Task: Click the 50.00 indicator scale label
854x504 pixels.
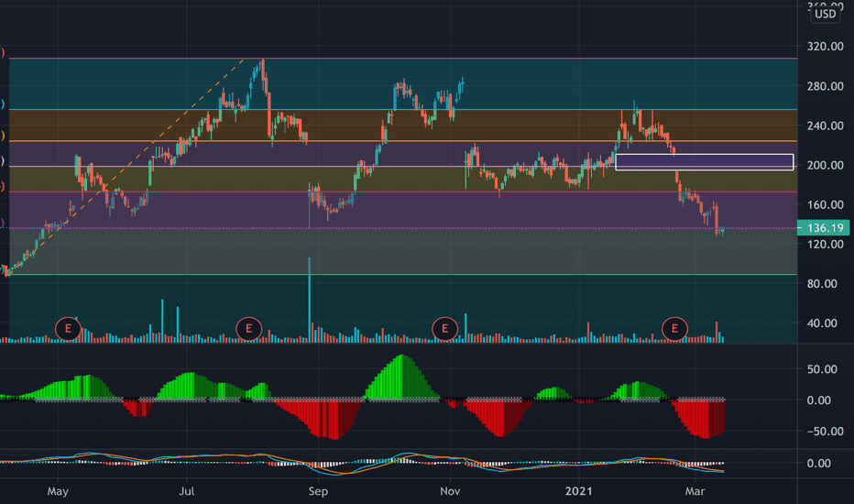Action: (822, 369)
